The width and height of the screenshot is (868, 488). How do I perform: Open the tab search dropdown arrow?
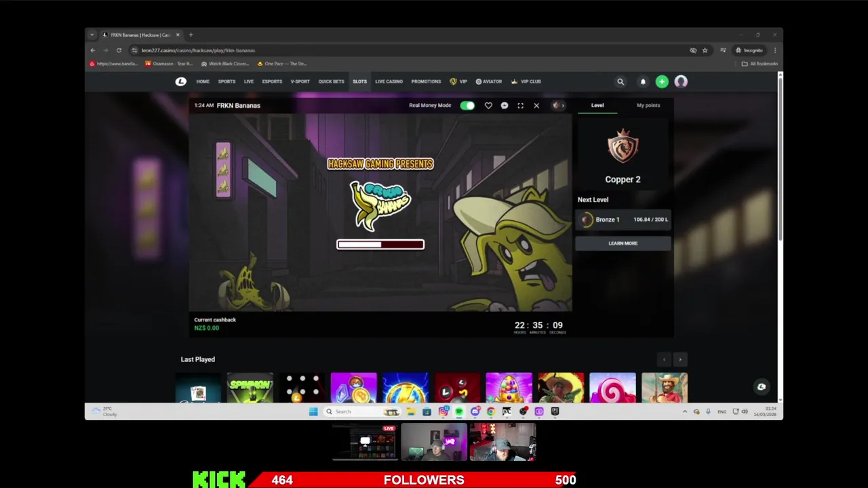click(93, 35)
